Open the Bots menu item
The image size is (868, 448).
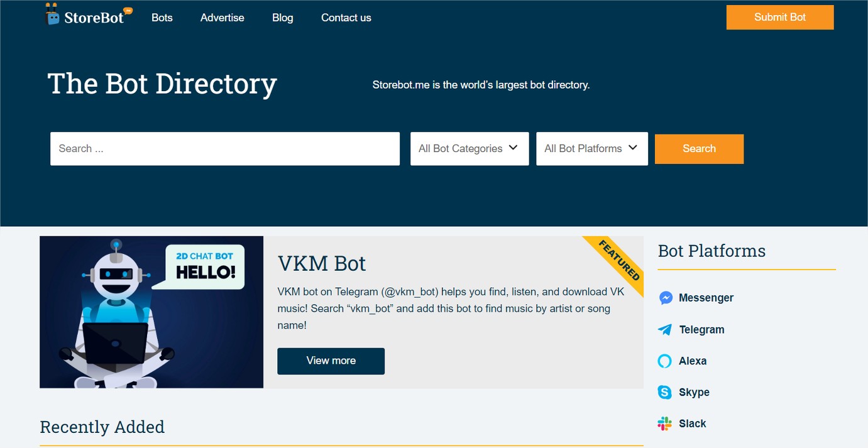click(x=162, y=18)
